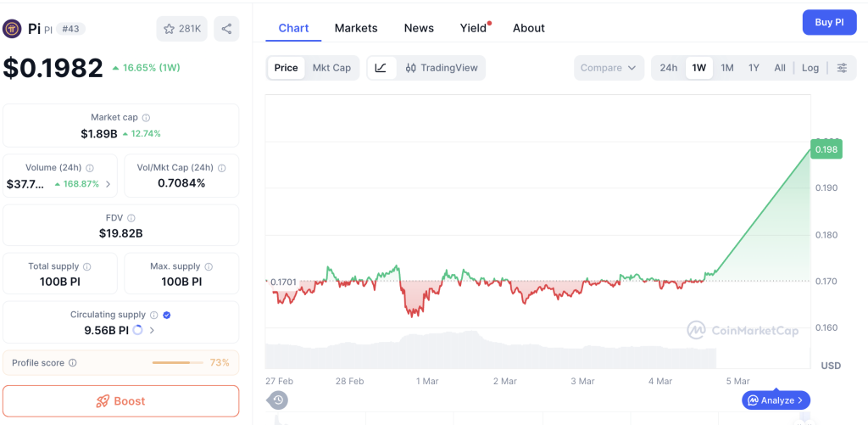Click the Analyze button

(x=776, y=400)
